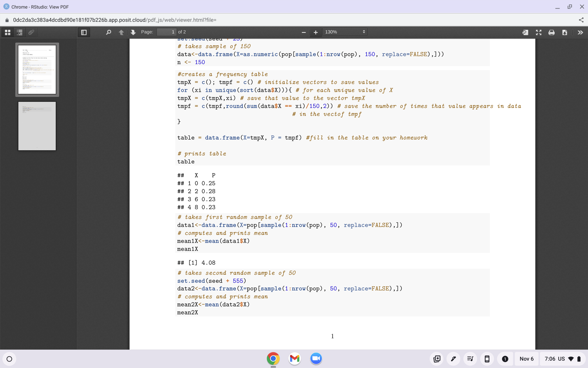This screenshot has height=368, width=588.
Task: Click the page number input field
Action: pyautogui.click(x=166, y=32)
